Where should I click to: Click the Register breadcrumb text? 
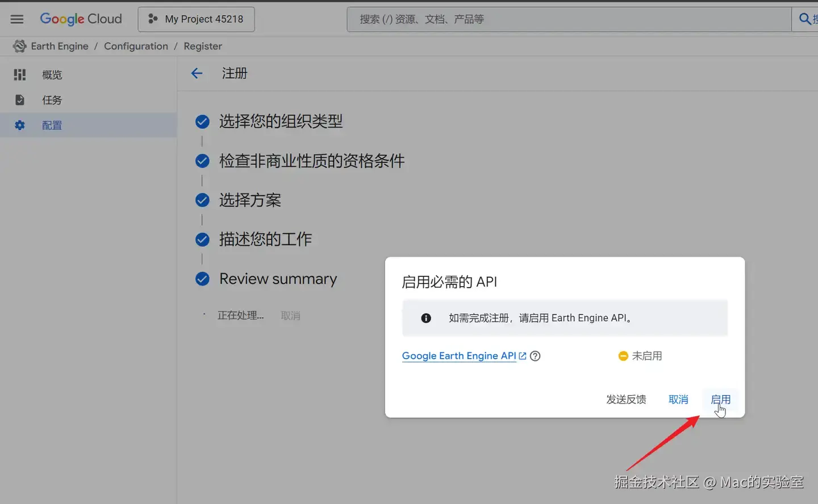(x=203, y=46)
